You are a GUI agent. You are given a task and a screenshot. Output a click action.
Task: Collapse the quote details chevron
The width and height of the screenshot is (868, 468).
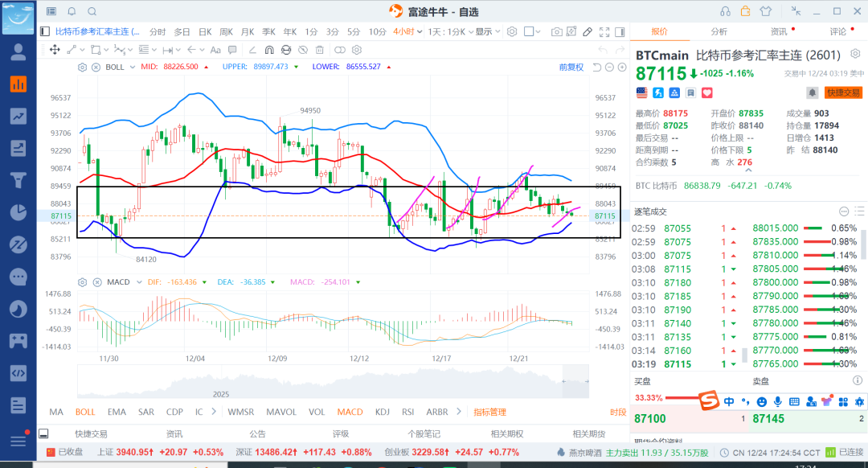pyautogui.click(x=748, y=170)
